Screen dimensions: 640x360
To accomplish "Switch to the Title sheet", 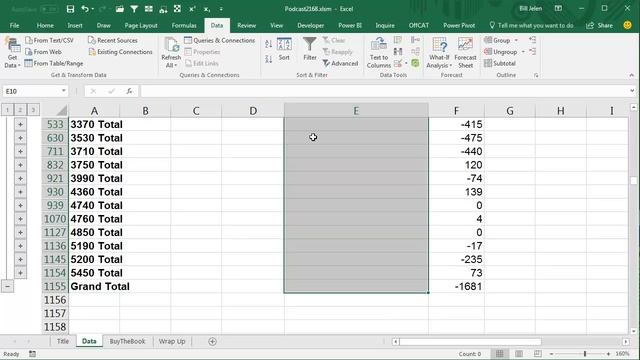I will tap(63, 341).
